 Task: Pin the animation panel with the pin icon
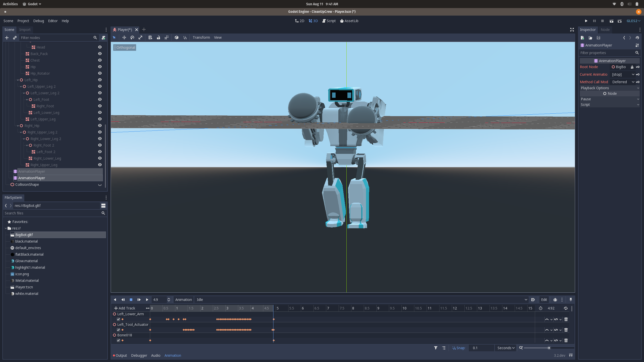(571, 300)
